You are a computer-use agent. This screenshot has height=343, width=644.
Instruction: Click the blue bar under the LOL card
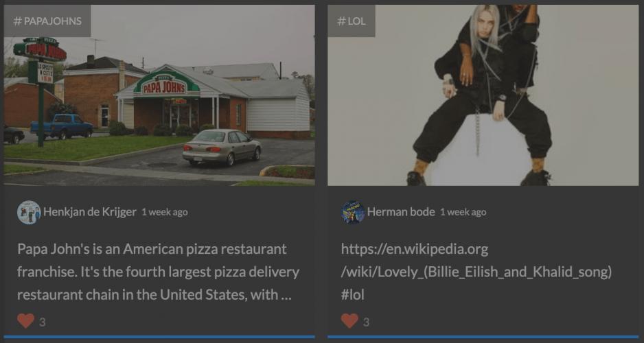(x=483, y=338)
